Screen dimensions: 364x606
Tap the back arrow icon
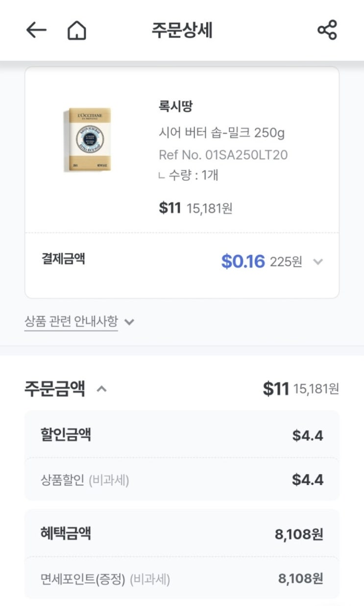pyautogui.click(x=36, y=30)
